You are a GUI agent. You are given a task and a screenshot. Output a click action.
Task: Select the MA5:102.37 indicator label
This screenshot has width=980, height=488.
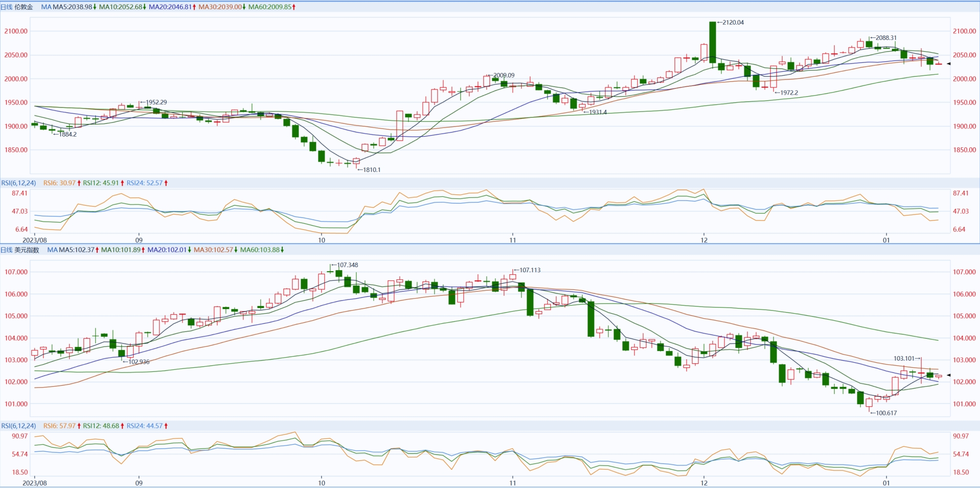[x=79, y=250]
